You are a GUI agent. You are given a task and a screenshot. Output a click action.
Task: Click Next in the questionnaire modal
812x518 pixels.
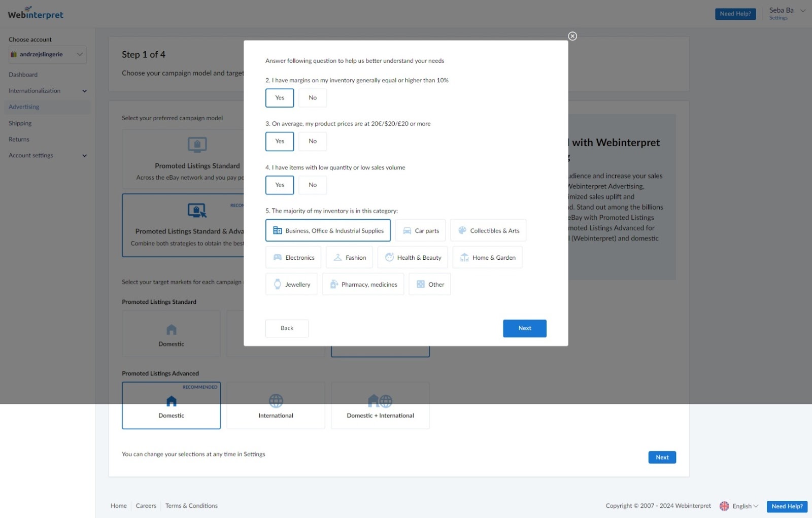coord(524,328)
